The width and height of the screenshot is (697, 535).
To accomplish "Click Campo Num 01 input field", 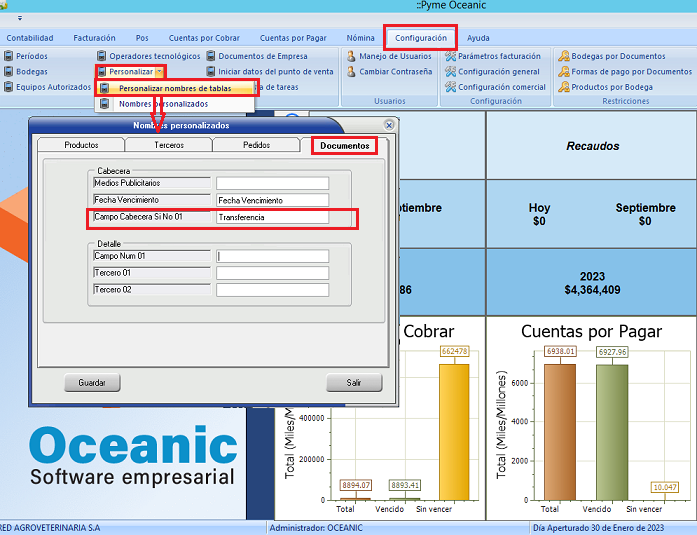I will click(x=272, y=256).
